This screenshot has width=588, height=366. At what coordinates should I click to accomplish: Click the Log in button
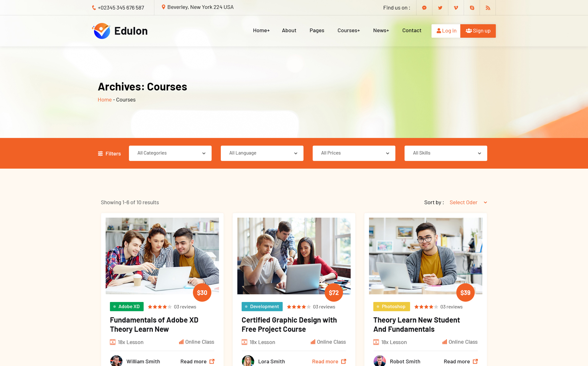tap(446, 30)
